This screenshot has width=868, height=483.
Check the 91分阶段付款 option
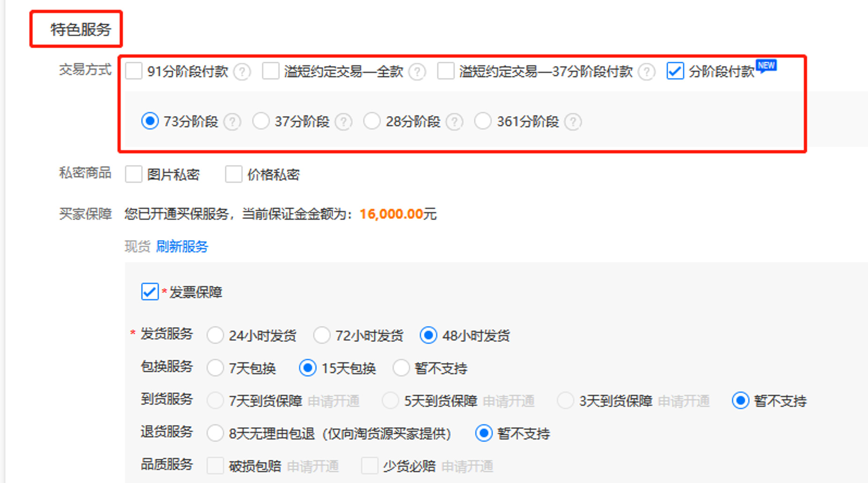[x=133, y=71]
